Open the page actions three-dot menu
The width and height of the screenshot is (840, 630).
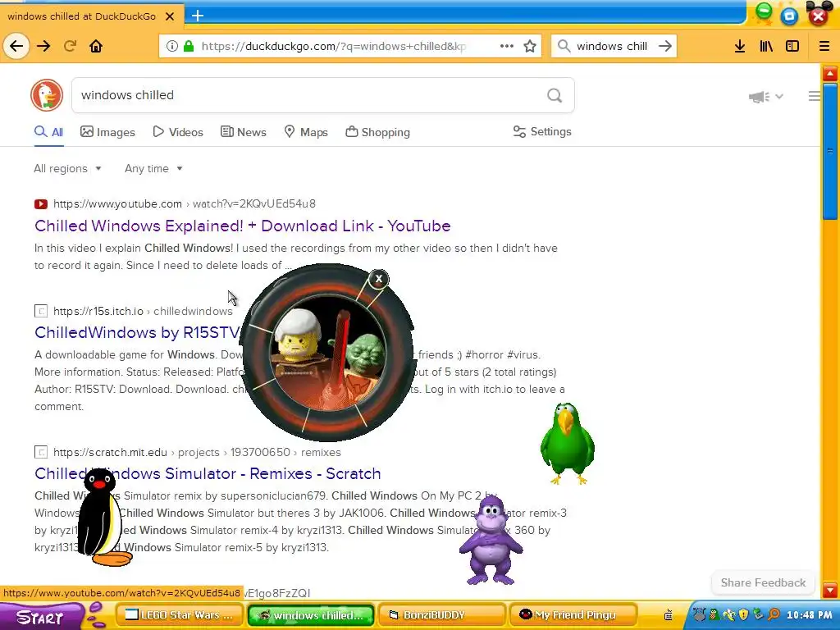coord(507,46)
